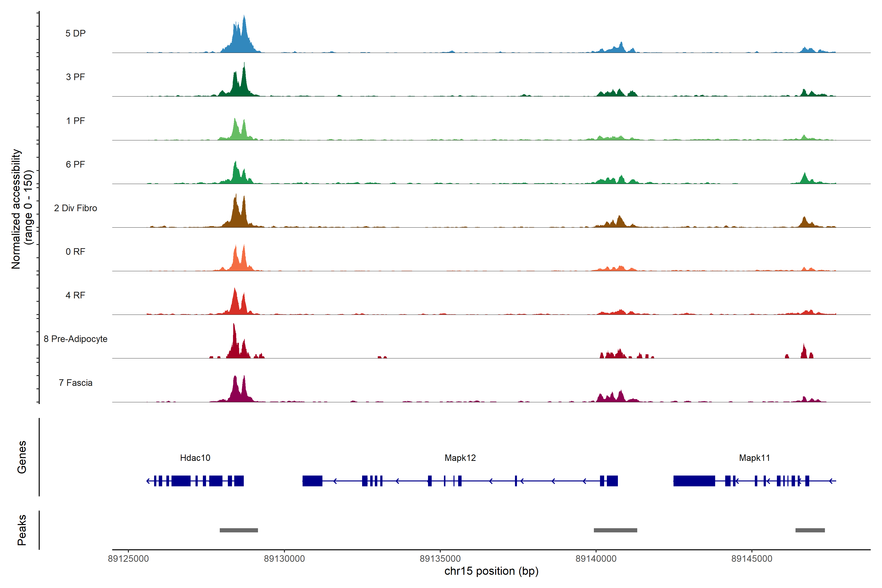882x588 pixels.
Task: Select the 8 Pre-Adipocyte track label
Action: pyautogui.click(x=75, y=339)
